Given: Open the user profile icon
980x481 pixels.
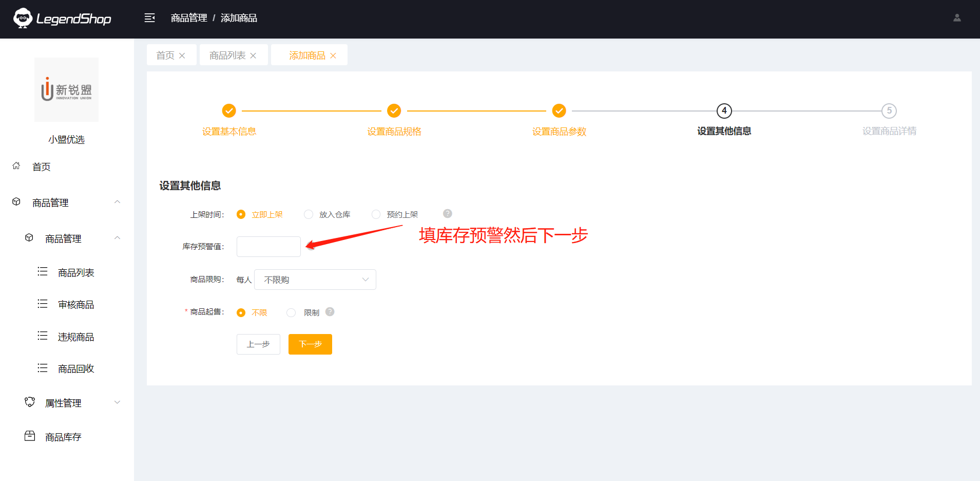Looking at the screenshot, I should point(957,18).
